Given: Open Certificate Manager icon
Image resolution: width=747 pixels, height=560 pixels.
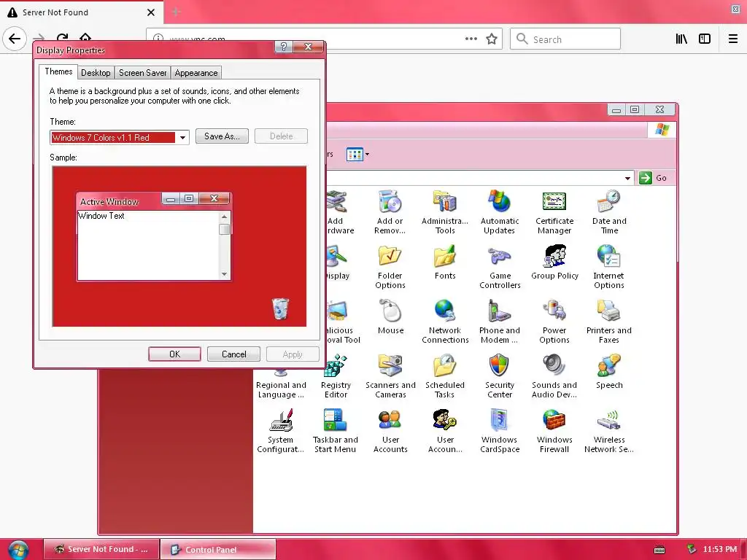Looking at the screenshot, I should point(554,212).
